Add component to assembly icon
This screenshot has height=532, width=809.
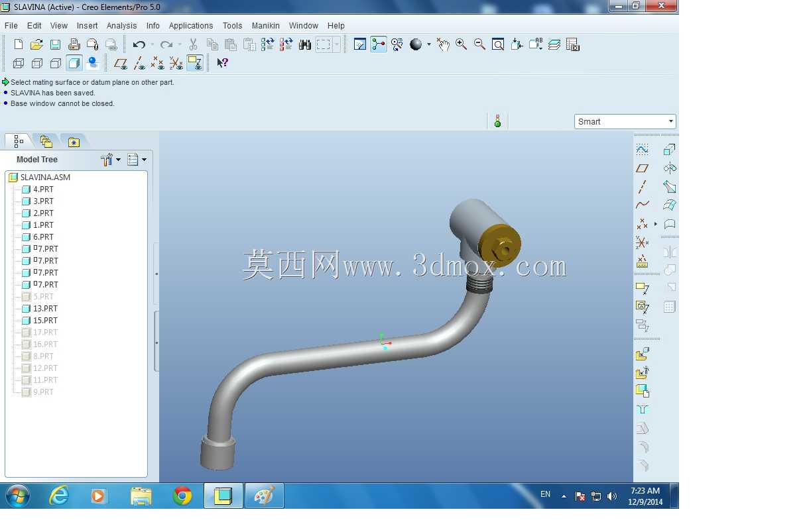(642, 354)
